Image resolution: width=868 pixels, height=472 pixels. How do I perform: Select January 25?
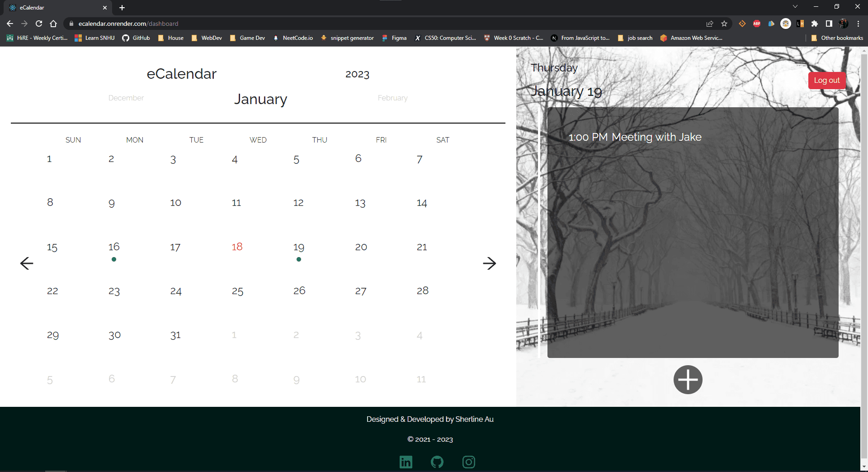coord(237,291)
